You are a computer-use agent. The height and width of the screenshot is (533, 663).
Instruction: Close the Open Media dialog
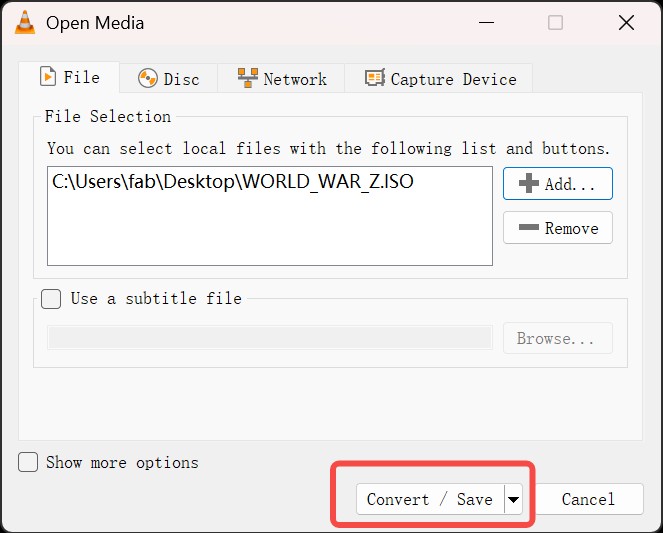(x=626, y=22)
